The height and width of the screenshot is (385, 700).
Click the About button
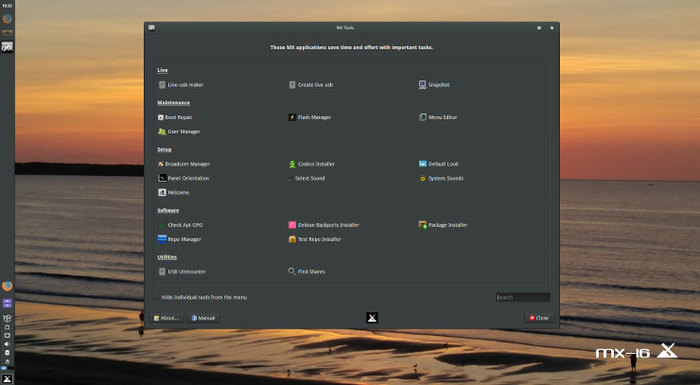pyautogui.click(x=167, y=318)
